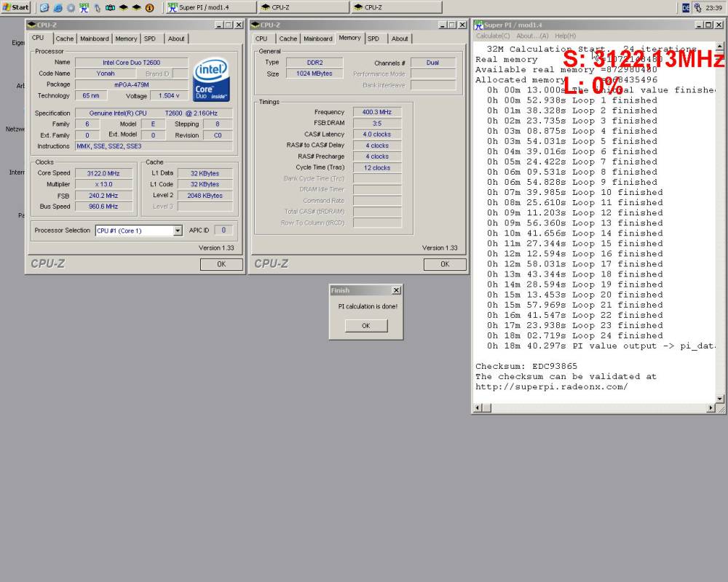Open Cache tab in left CPU-Z window
The image size is (728, 582).
(x=65, y=39)
